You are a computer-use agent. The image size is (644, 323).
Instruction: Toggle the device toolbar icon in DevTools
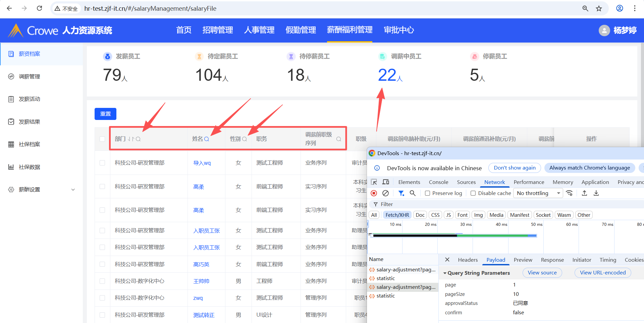[386, 182]
